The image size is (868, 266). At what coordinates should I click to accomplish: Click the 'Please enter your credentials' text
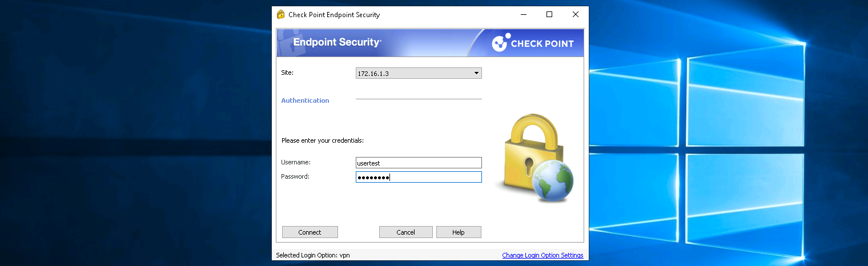(x=322, y=140)
